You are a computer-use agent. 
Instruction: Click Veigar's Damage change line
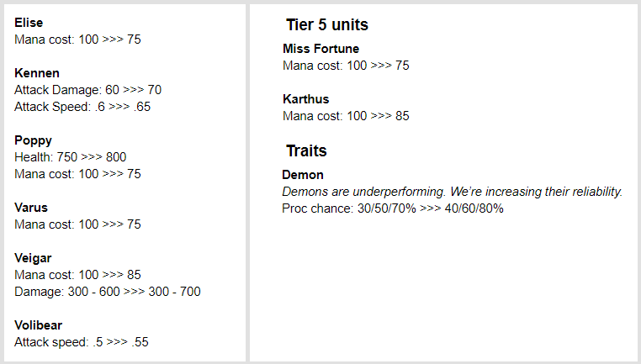107,292
